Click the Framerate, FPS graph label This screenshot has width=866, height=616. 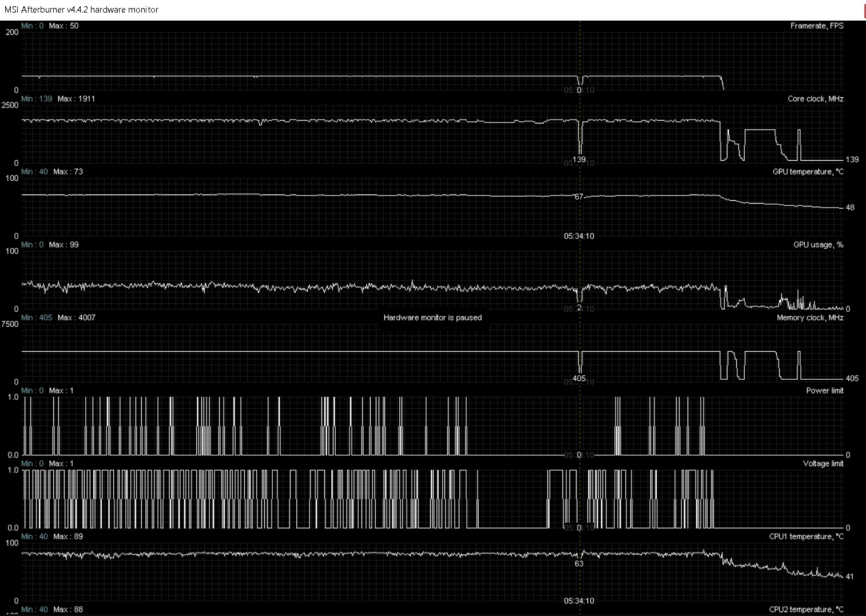click(x=816, y=26)
